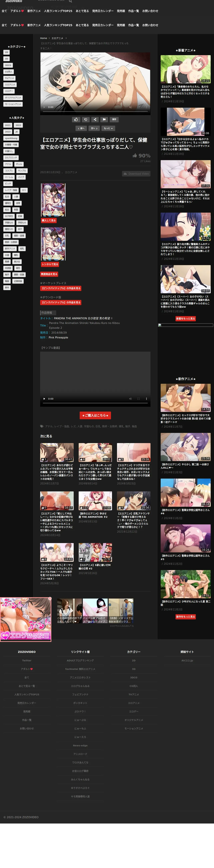
Task: Select the 3DCG category tag
Action: tap(8, 65)
